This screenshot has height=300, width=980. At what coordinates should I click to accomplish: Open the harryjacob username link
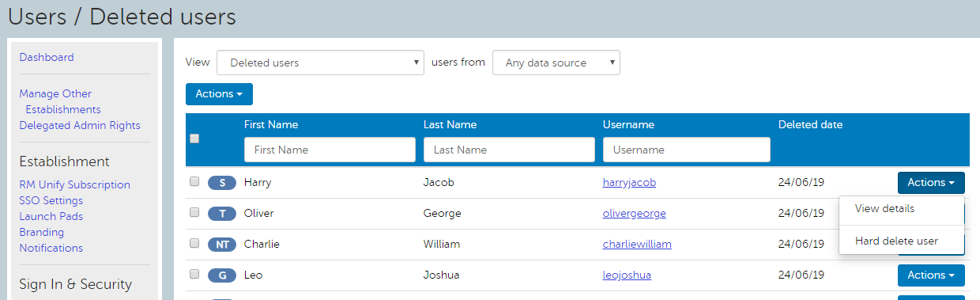pos(629,183)
